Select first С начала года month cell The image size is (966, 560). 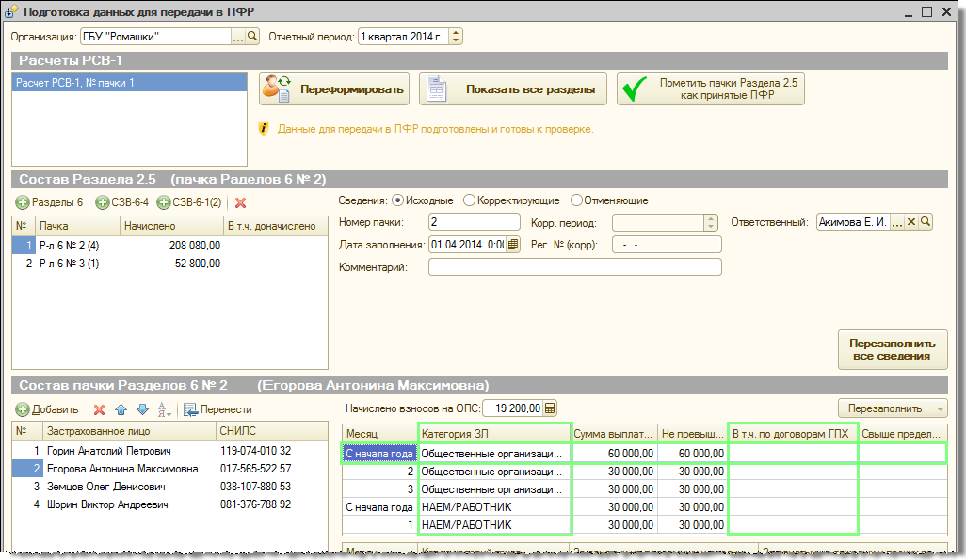[379, 454]
